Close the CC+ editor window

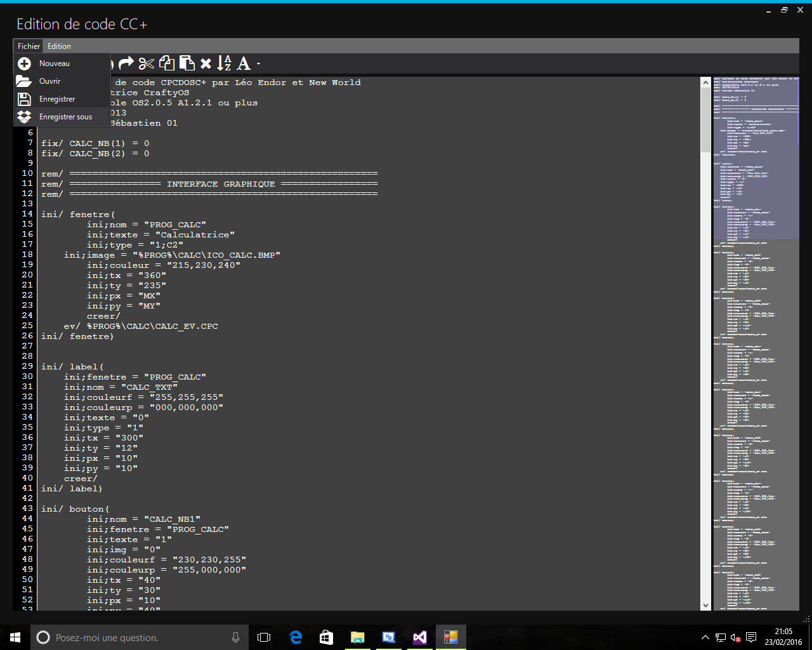point(800,10)
